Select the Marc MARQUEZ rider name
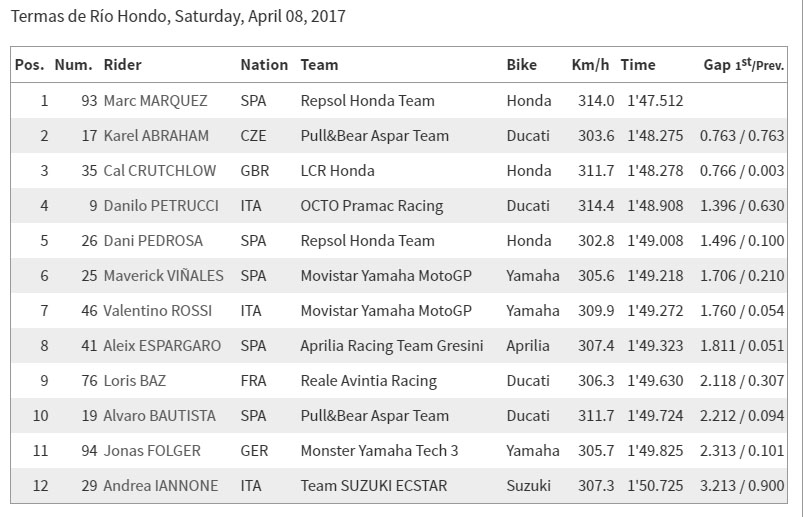 (155, 101)
